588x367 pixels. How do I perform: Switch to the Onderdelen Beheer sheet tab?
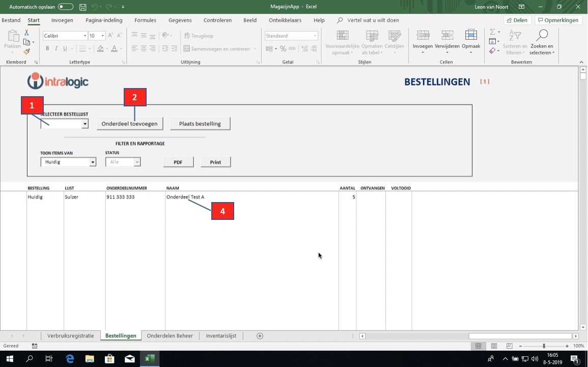pyautogui.click(x=170, y=336)
